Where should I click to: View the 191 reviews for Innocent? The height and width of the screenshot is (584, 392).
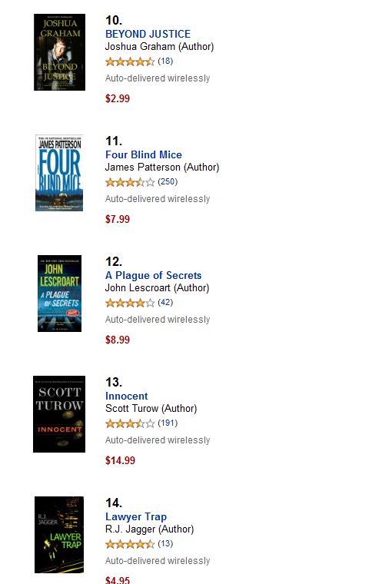[x=168, y=423]
